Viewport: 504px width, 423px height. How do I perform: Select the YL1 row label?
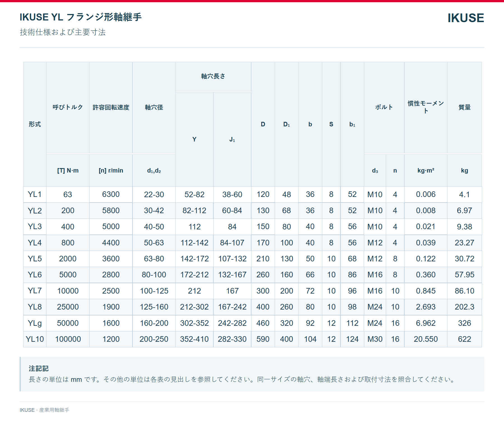coord(35,194)
